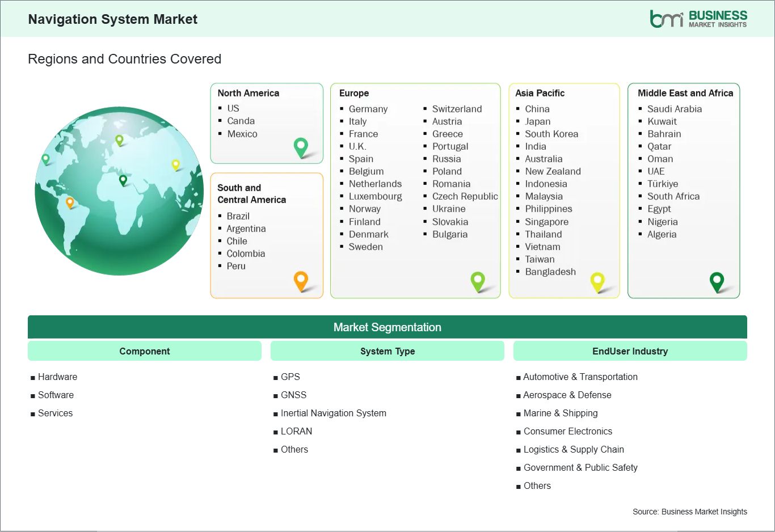
Task: Click the Regions and Countries Covered heading
Action: click(x=124, y=59)
